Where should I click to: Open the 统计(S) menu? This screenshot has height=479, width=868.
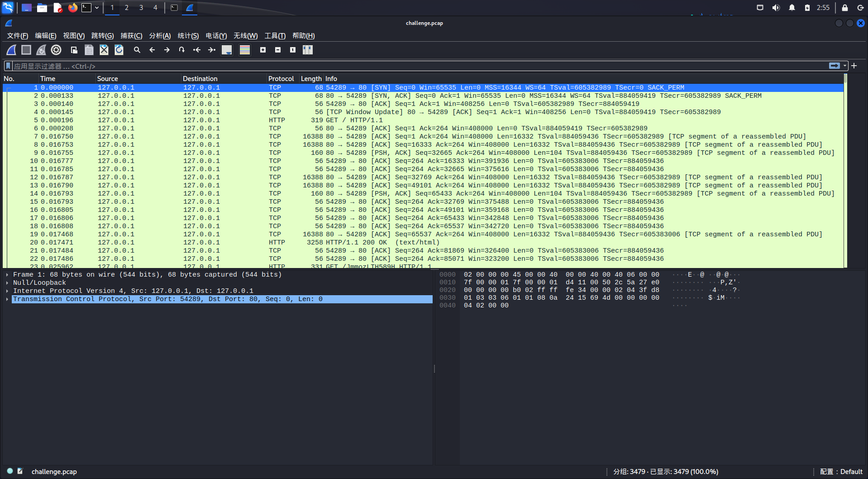tap(188, 36)
